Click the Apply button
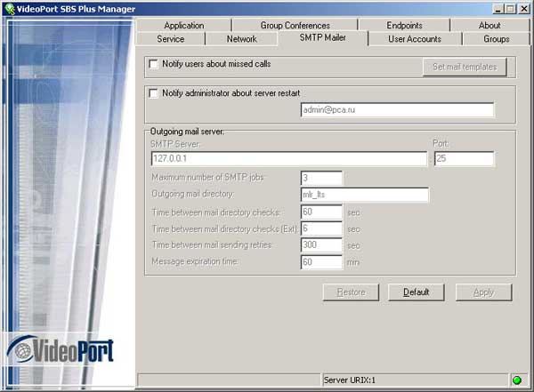Image resolution: width=534 pixels, height=392 pixels. click(483, 292)
